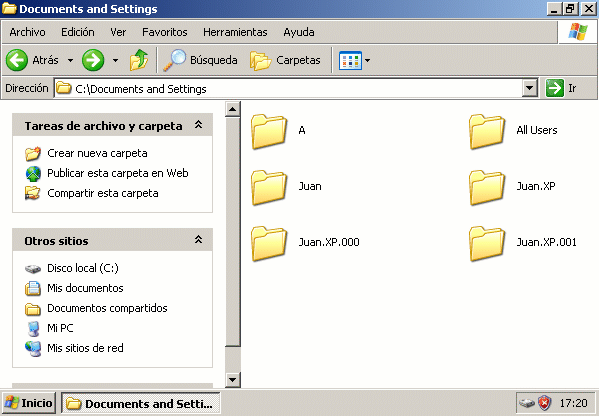Open the forward history dropdown arrow
The image size is (599, 416).
click(115, 60)
